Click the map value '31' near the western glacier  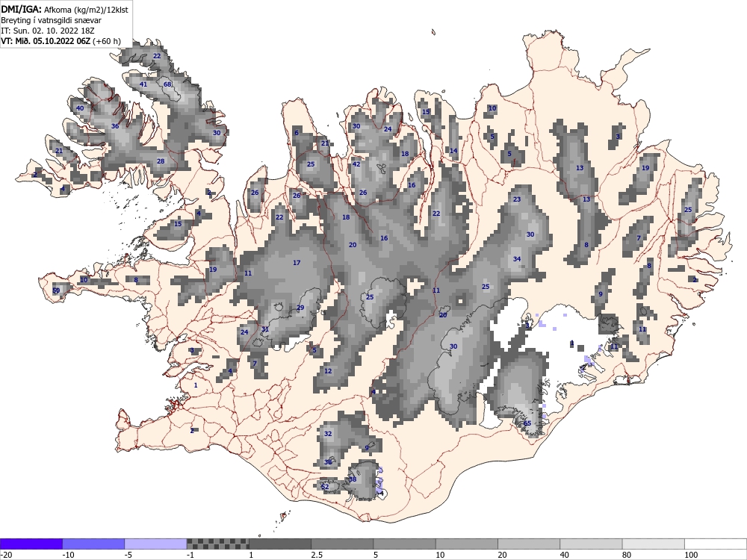pyautogui.click(x=265, y=329)
